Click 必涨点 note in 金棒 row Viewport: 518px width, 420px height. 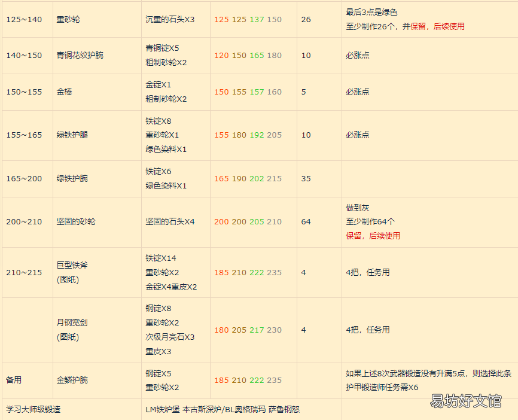pyautogui.click(x=358, y=92)
